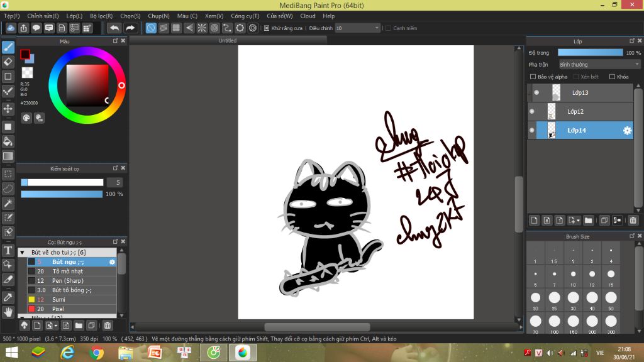Select the Lớp13 layer row
This screenshot has height=362, width=644.
click(x=580, y=92)
